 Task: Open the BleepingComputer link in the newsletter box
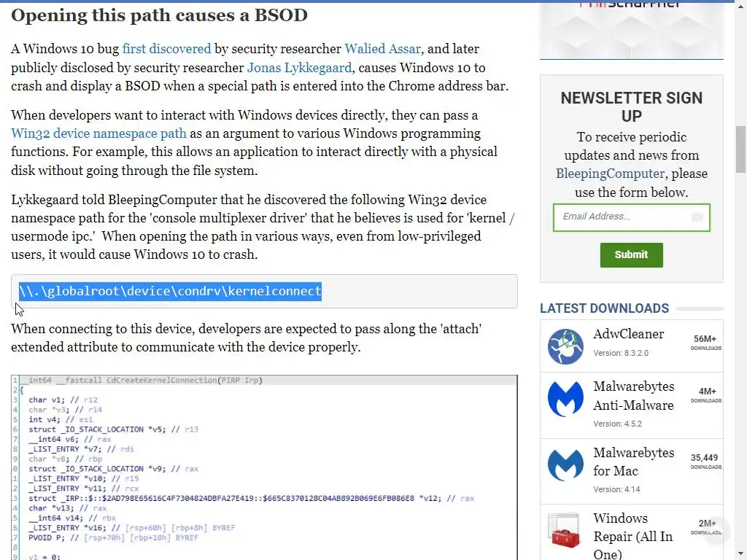[x=610, y=174]
